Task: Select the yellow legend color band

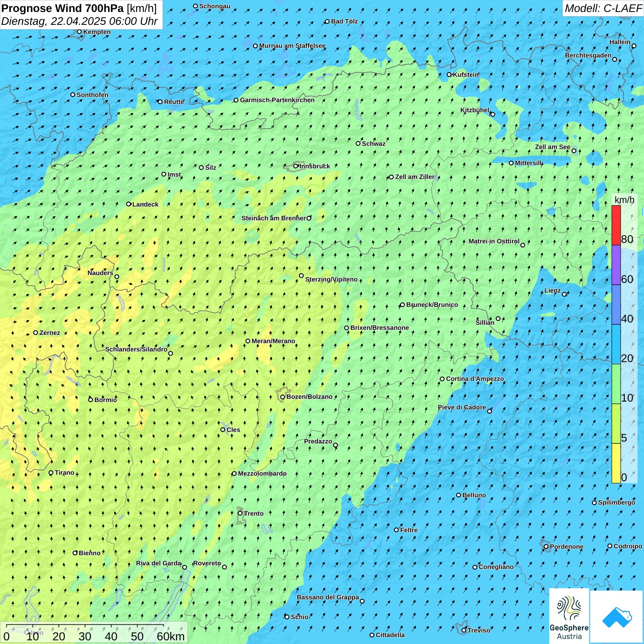Action: (x=616, y=463)
